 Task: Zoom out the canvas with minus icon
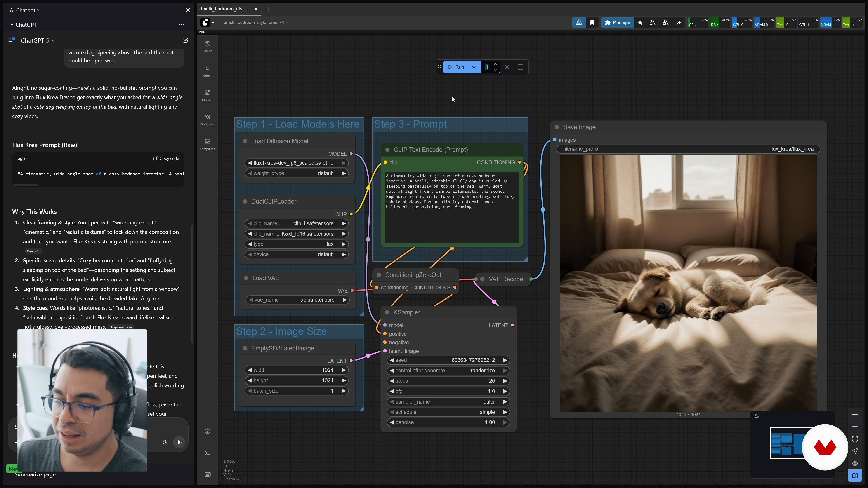coord(855,427)
